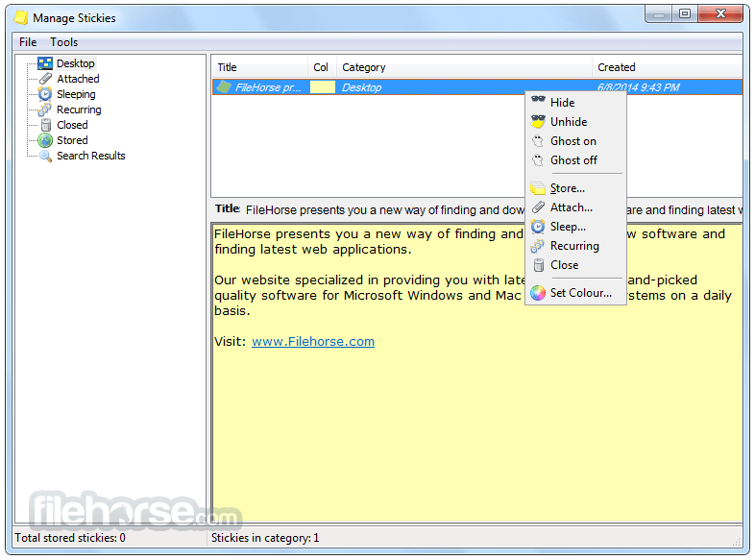755x560 pixels.
Task: Choose Hide from the context menu
Action: (562, 103)
